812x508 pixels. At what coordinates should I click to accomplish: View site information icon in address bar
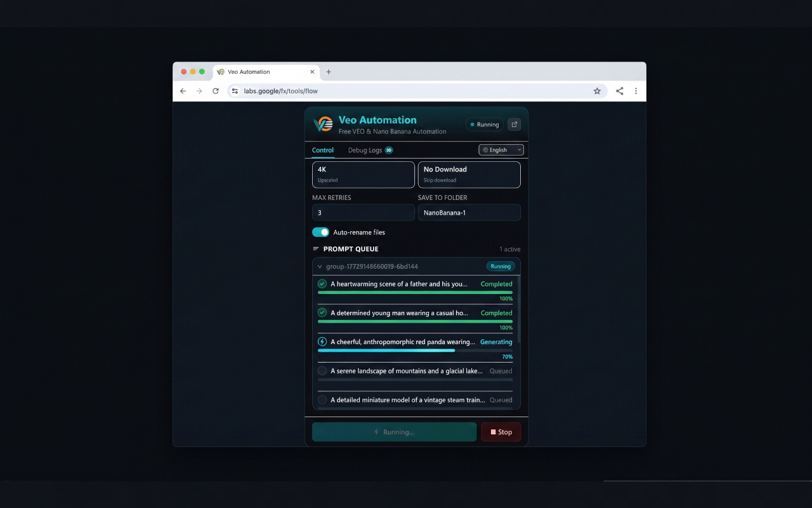pyautogui.click(x=235, y=91)
